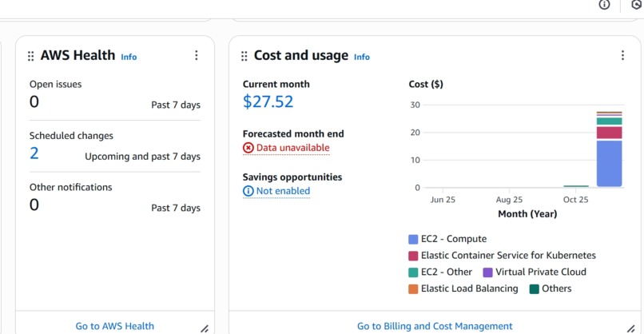Go to AWS Health page

click(x=115, y=326)
